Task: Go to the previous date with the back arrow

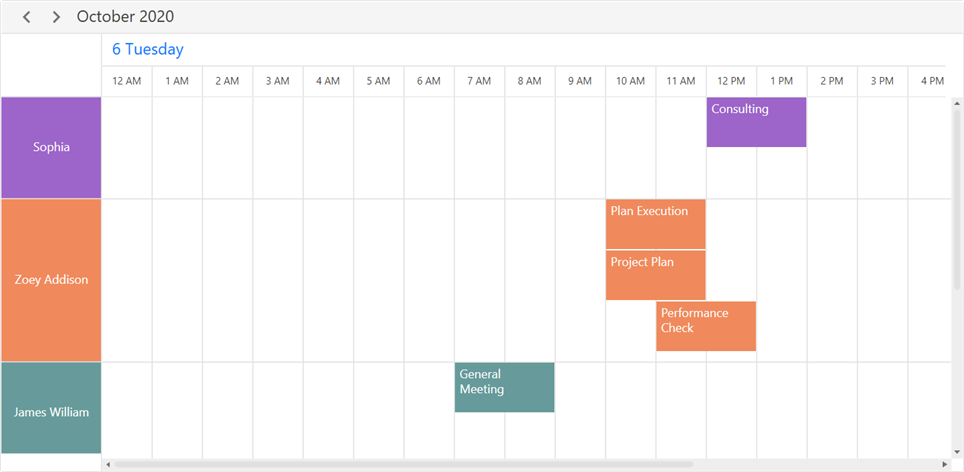Action: click(x=27, y=17)
